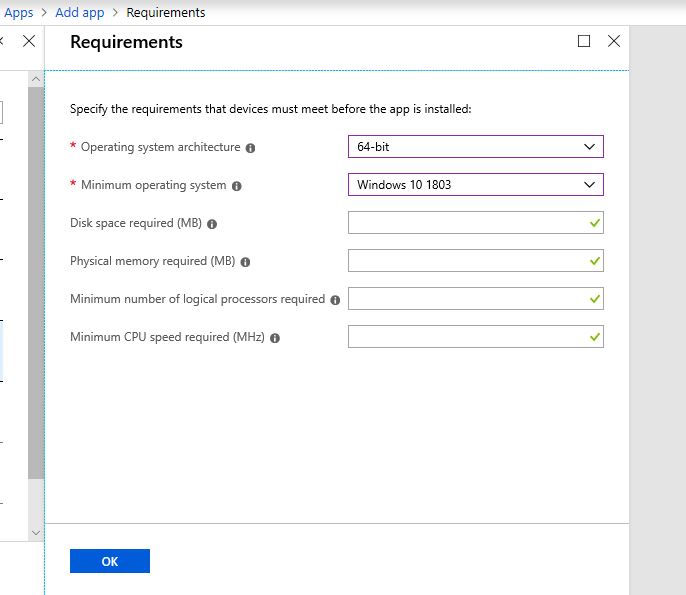This screenshot has height=595, width=686.
Task: Click info icon for Physical memory required
Action: click(245, 262)
